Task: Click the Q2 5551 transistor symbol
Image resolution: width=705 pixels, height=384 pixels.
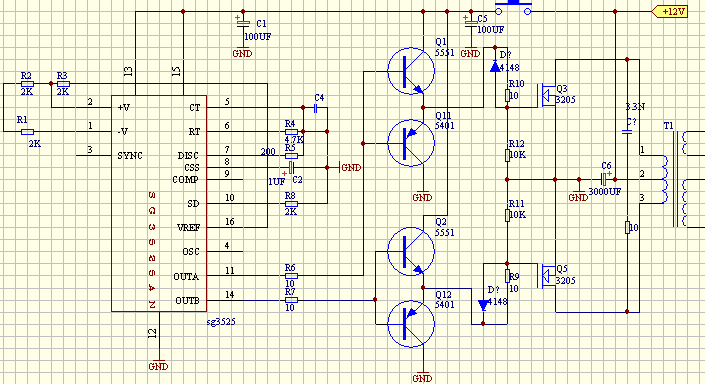Action: pyautogui.click(x=411, y=251)
